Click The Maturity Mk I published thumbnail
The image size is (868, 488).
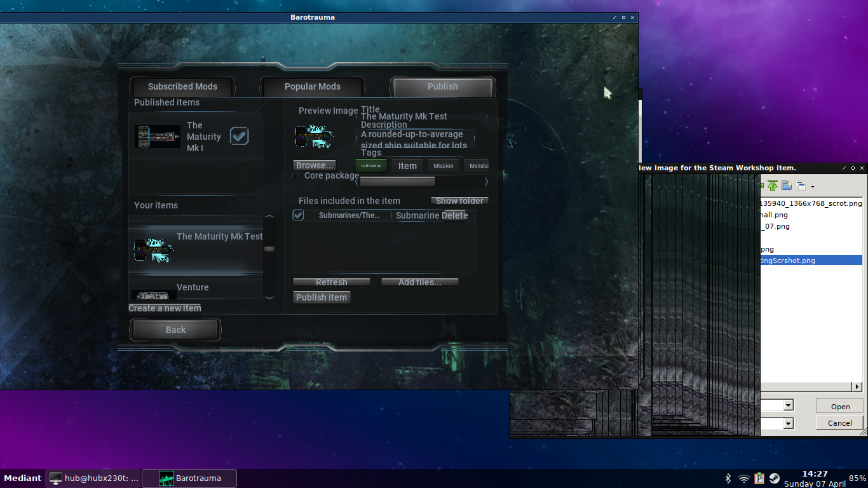click(x=158, y=137)
